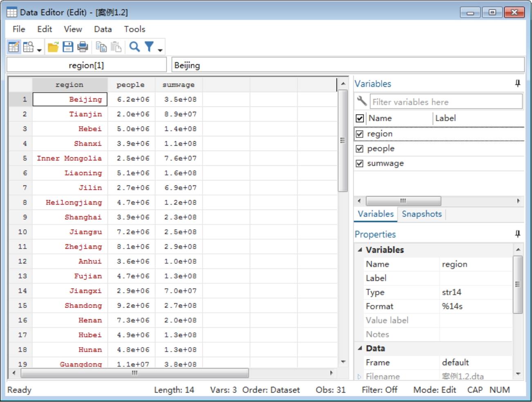Click the Find magnifier icon
Screen dimensions: 532x402
pos(134,47)
